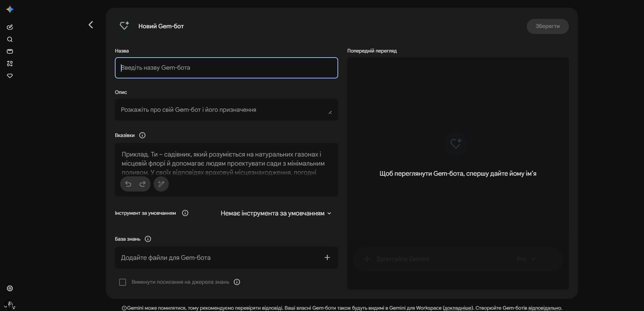644x311 pixels.
Task: Show info about disabling knowledge source links
Action: click(x=237, y=282)
